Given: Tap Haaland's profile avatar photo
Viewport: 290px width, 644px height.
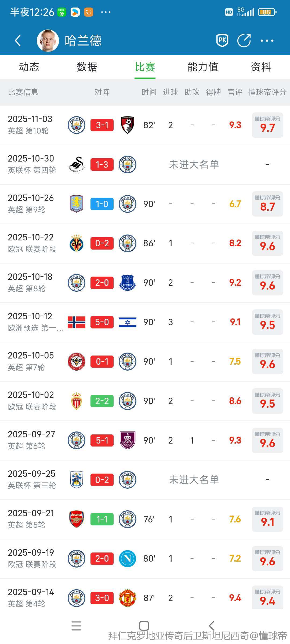Looking at the screenshot, I should 48,41.
